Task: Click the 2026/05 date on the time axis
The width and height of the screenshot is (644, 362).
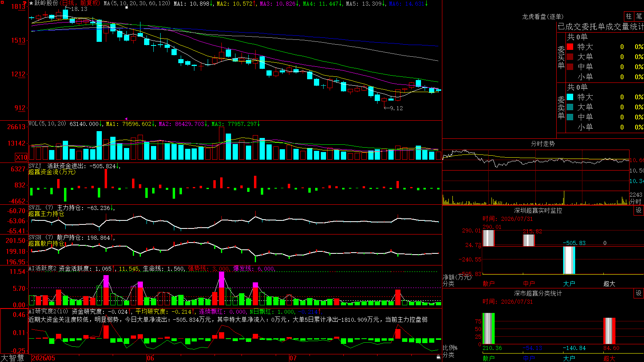Action: pos(43,358)
